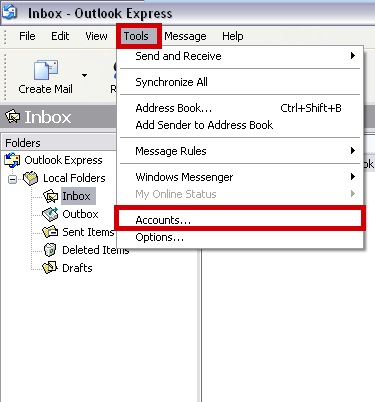
Task: Click the Outbox folder icon
Action: (50, 214)
